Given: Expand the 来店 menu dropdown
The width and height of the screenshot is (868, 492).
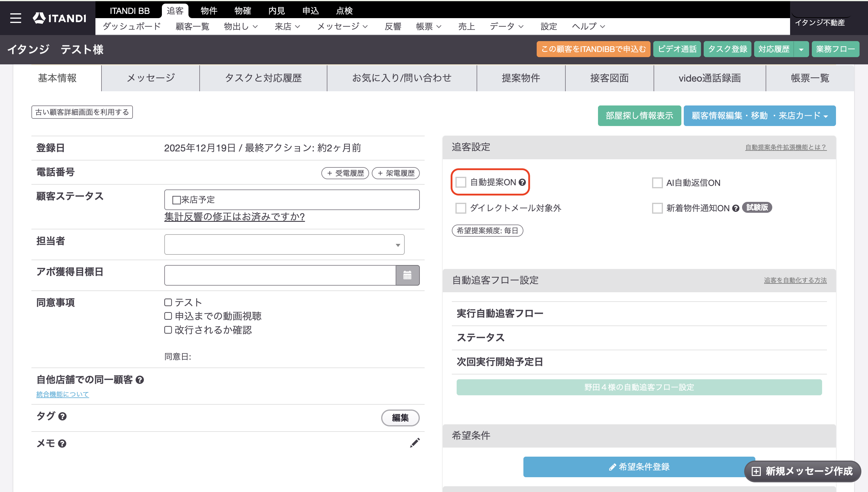Looking at the screenshot, I should coord(287,26).
